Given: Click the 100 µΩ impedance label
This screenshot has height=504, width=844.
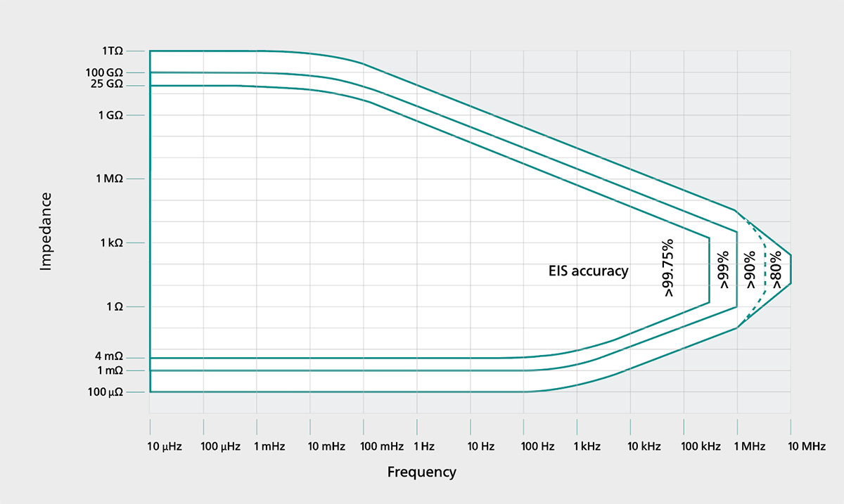Looking at the screenshot, I should 105,392.
